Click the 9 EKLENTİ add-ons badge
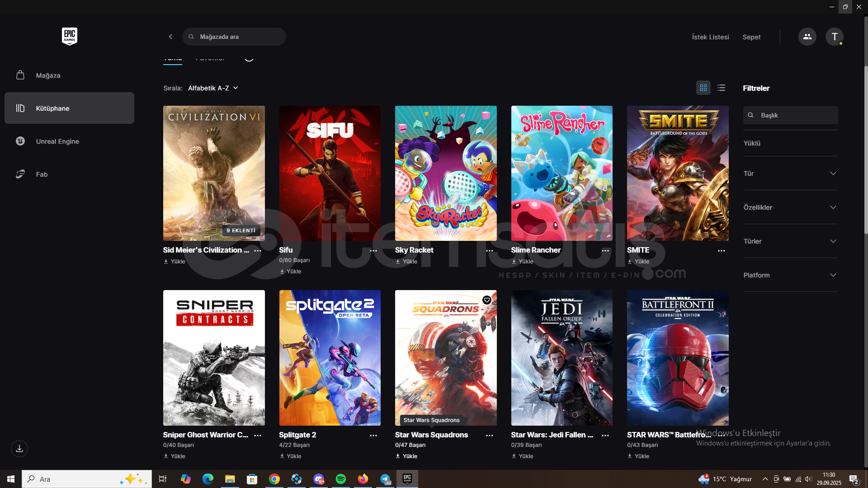 (x=241, y=230)
